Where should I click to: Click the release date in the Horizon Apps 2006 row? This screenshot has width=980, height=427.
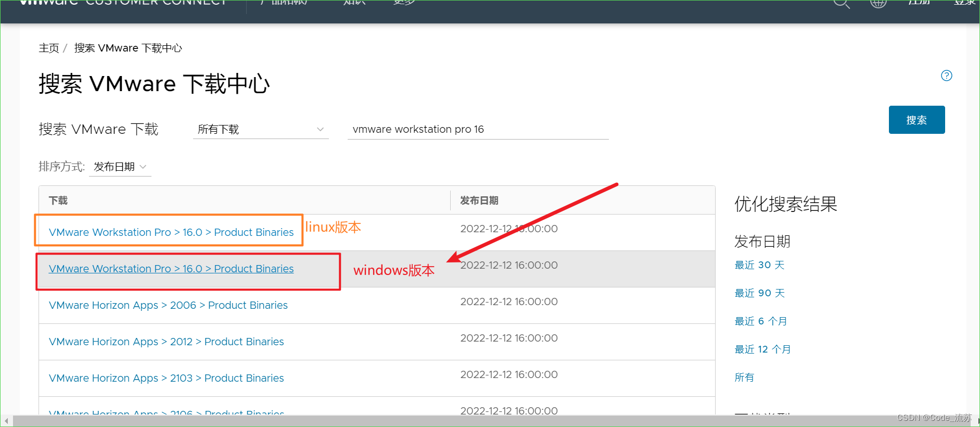coord(509,302)
